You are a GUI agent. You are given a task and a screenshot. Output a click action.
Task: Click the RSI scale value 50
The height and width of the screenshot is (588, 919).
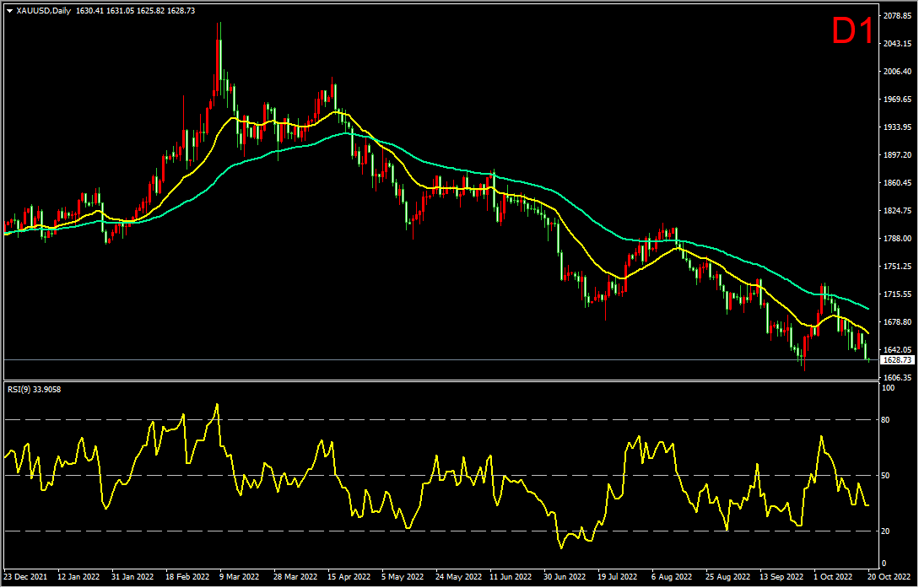(x=885, y=476)
